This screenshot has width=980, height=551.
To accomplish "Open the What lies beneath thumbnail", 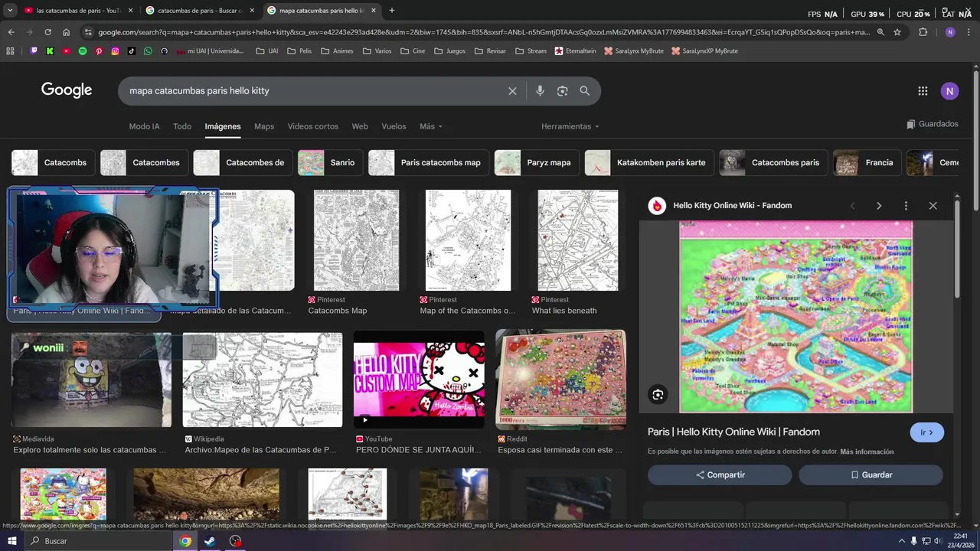I will click(578, 240).
